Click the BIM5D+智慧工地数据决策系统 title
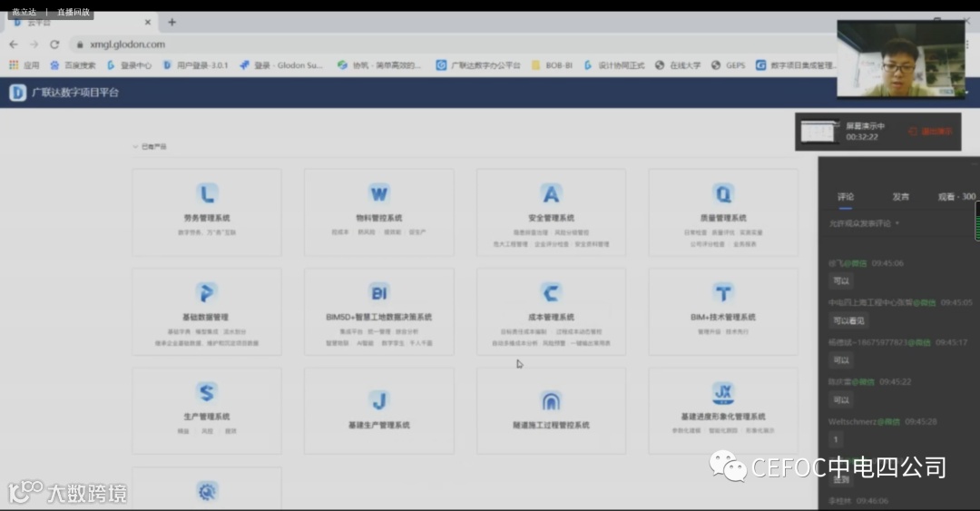Image resolution: width=980 pixels, height=511 pixels. (378, 317)
